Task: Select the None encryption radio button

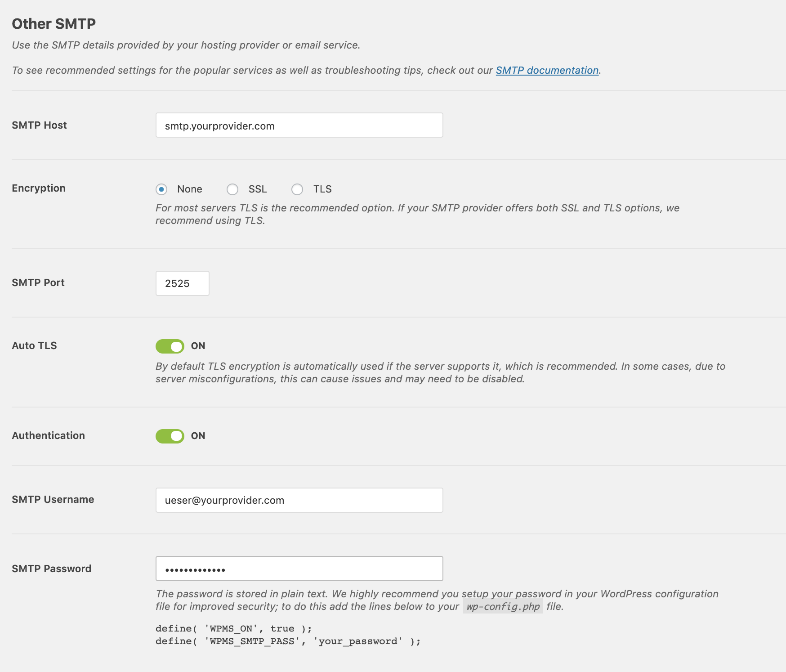Action: (x=161, y=189)
